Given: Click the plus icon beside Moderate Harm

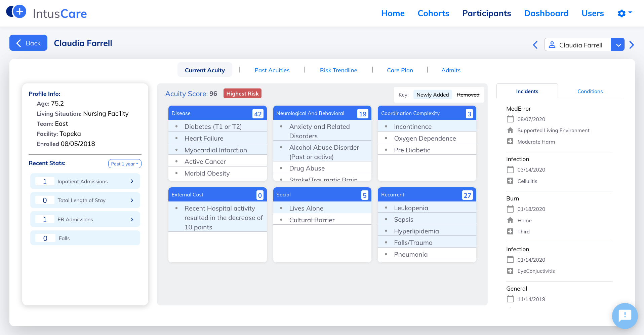Looking at the screenshot, I should click(x=510, y=142).
